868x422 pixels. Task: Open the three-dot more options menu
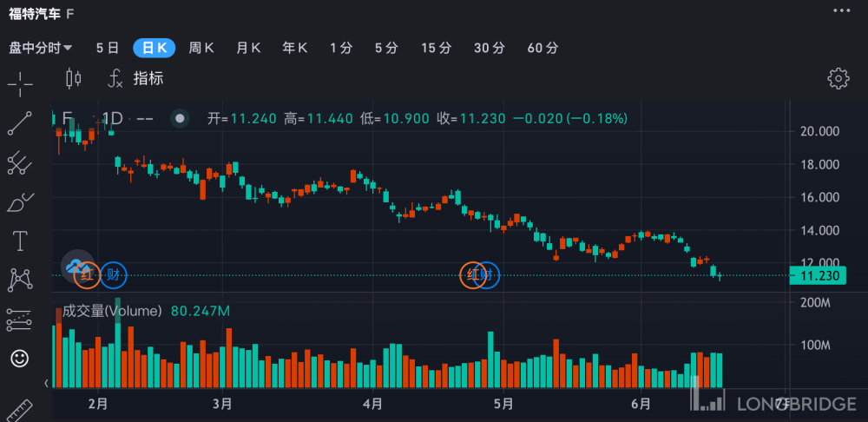coord(842,10)
